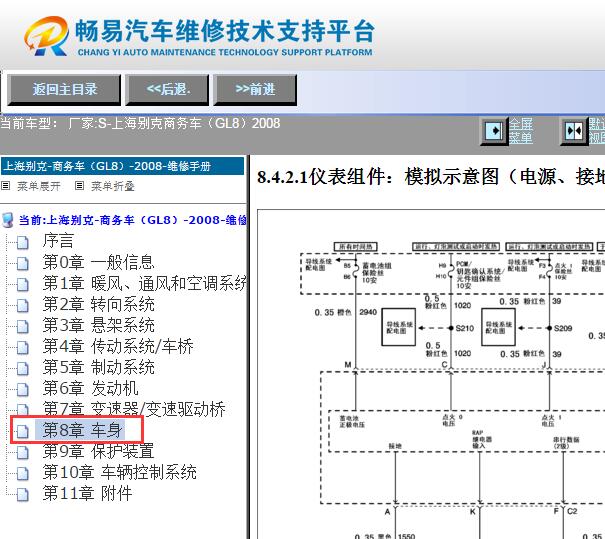
Task: Click the page icon beside 第0章 一般信息
Action: (23, 264)
